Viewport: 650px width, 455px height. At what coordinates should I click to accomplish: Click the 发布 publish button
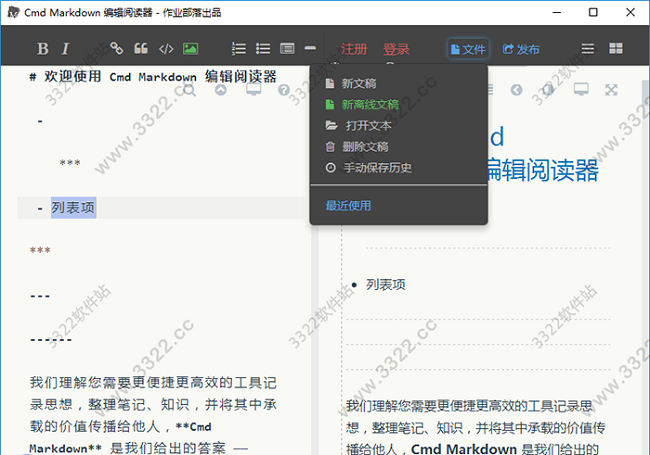[x=521, y=49]
